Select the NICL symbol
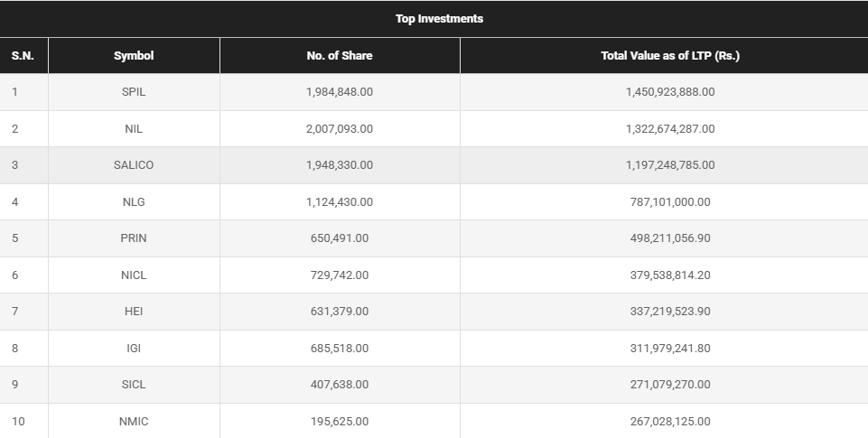This screenshot has width=868, height=438. 134,275
